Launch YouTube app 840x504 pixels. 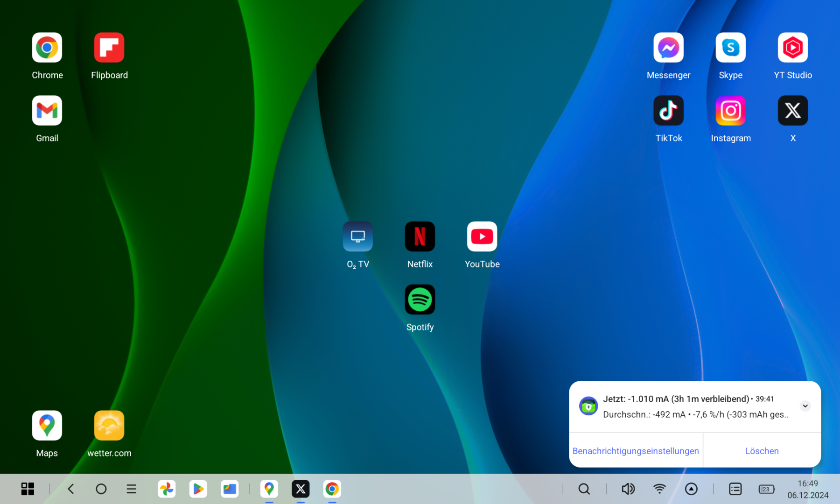click(x=482, y=237)
